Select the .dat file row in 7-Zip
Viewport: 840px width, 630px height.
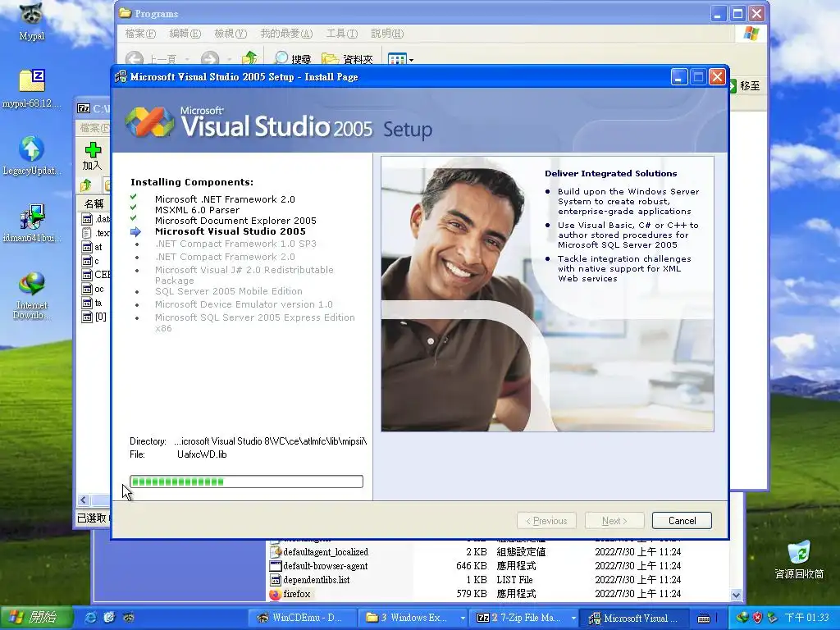pyautogui.click(x=95, y=219)
